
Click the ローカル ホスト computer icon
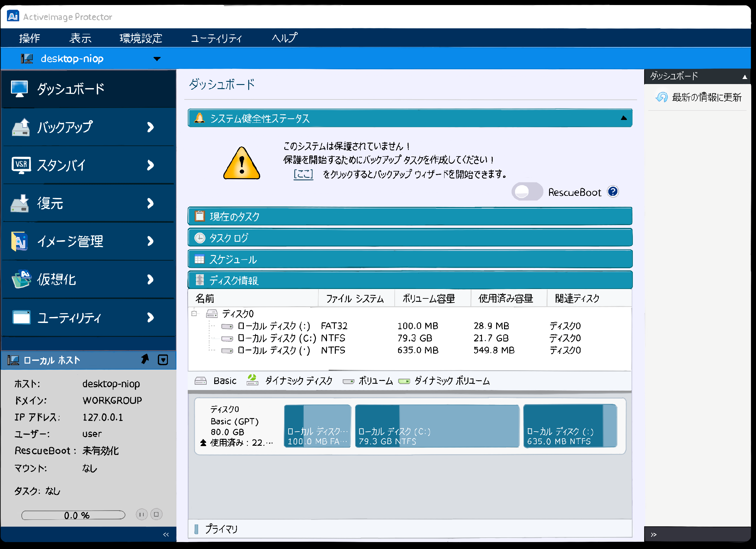pos(13,360)
